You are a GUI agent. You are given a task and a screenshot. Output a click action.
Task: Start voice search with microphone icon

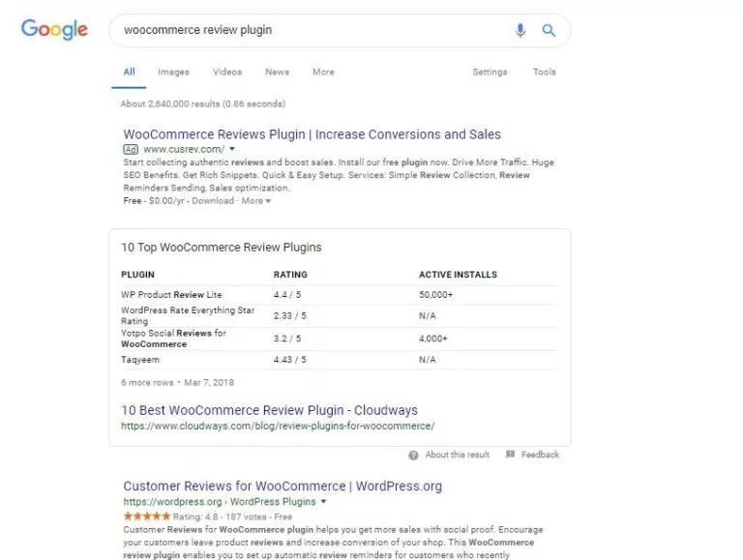(520, 30)
